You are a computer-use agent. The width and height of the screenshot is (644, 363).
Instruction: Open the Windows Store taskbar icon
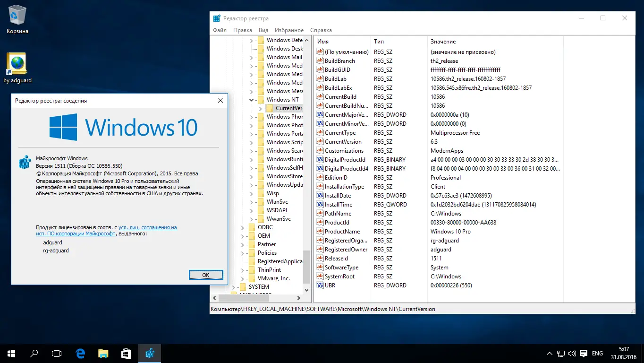coord(127,353)
